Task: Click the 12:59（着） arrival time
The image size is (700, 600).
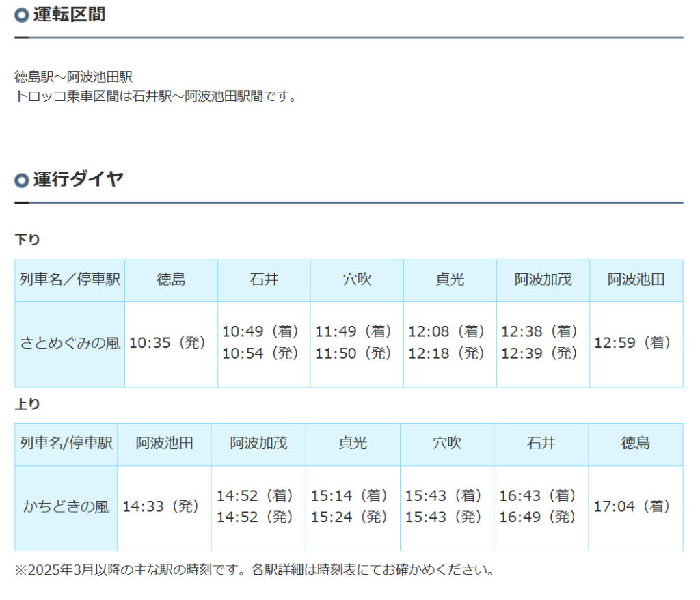Action: [x=632, y=343]
